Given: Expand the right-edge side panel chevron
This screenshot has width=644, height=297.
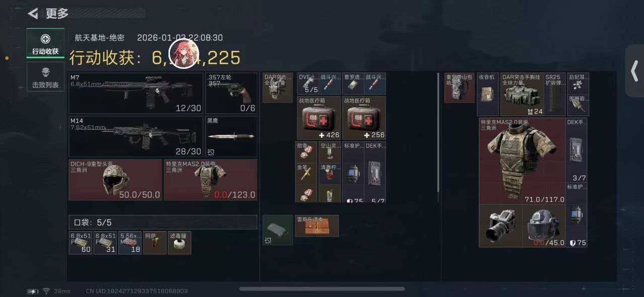Looking at the screenshot, I should [x=634, y=71].
